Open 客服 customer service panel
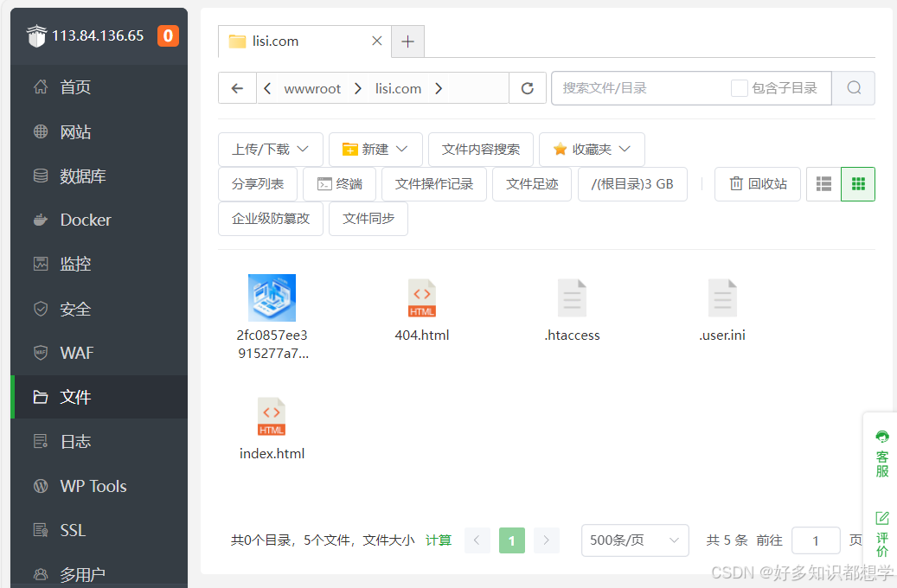 [882, 454]
